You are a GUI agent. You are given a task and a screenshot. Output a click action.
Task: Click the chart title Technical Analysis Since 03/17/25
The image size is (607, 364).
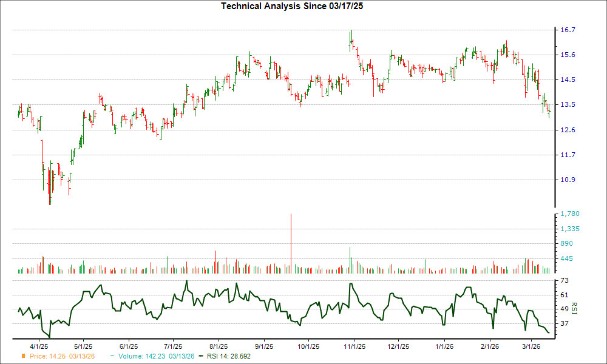[x=296, y=6]
